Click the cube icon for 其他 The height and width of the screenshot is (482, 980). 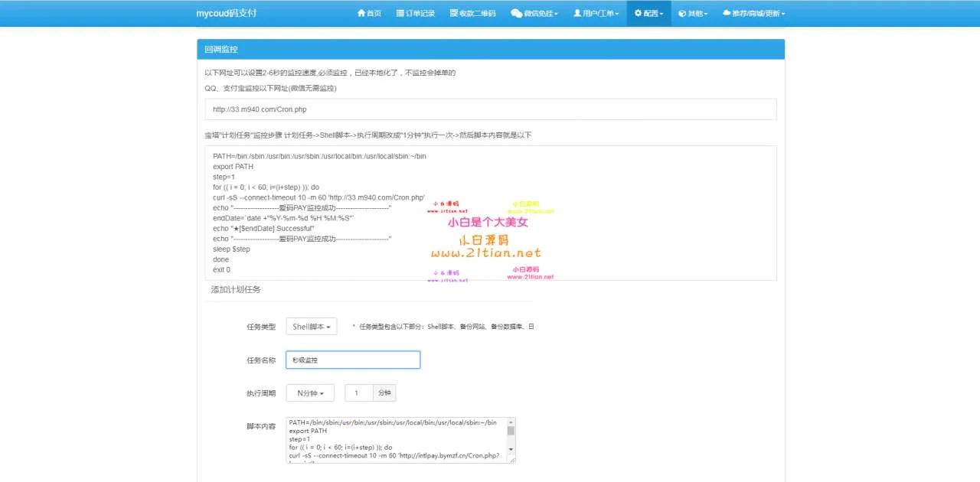point(682,14)
